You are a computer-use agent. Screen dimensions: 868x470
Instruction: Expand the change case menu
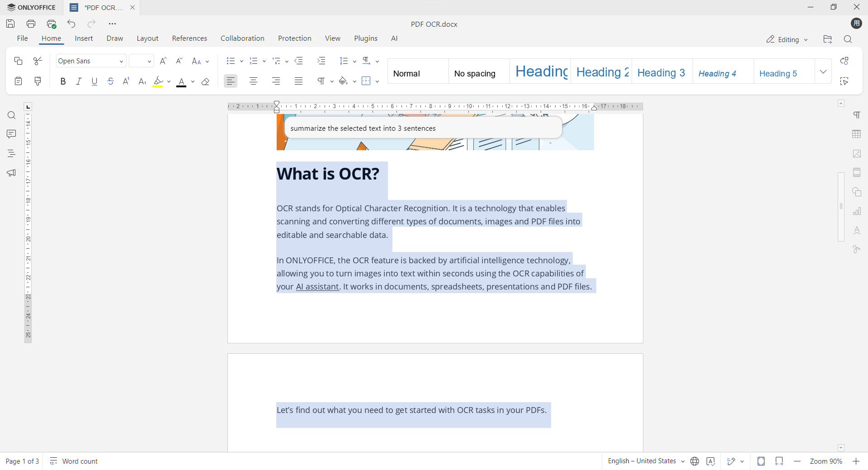(x=208, y=61)
